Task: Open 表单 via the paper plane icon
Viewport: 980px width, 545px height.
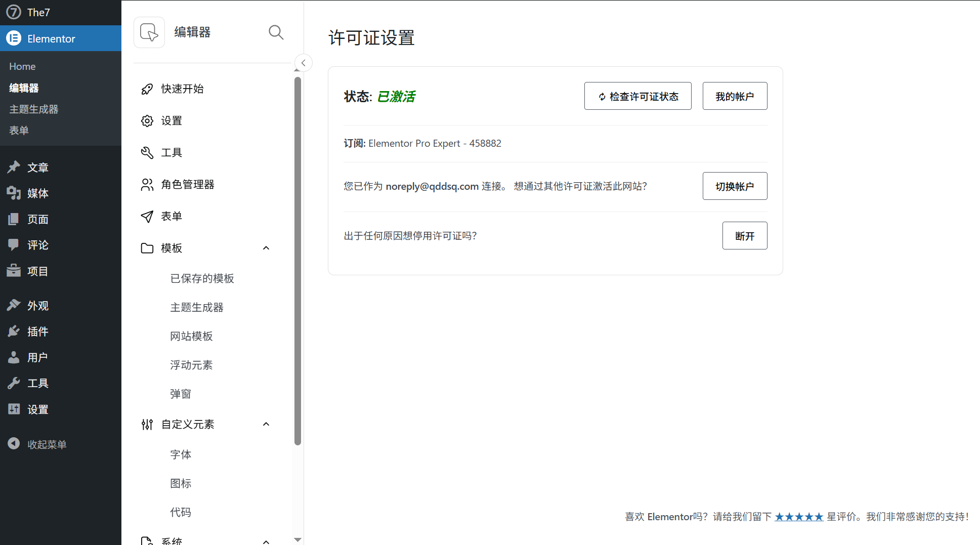Action: (147, 216)
